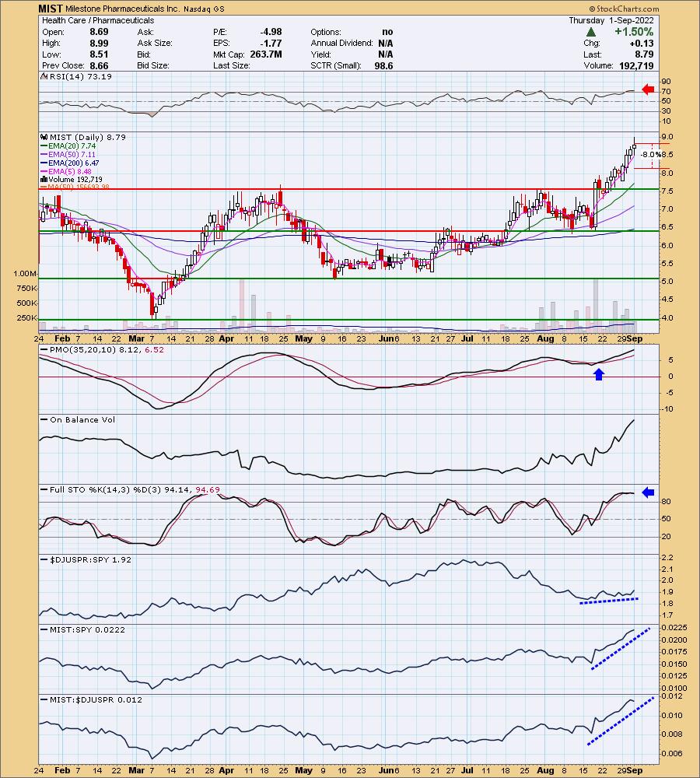Click the High value 8.99
This screenshot has height=778, width=700.
tap(100, 43)
